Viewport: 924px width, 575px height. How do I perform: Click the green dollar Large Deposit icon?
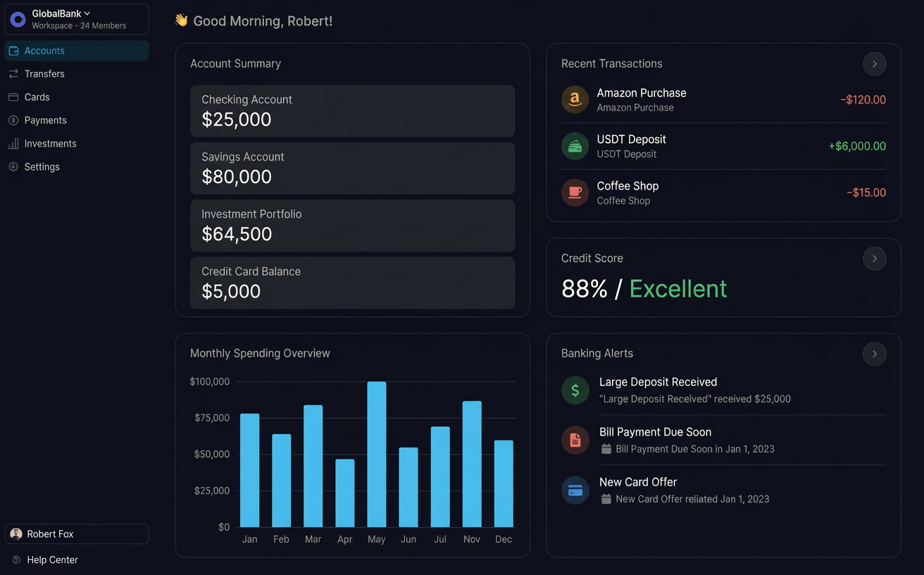pos(575,390)
